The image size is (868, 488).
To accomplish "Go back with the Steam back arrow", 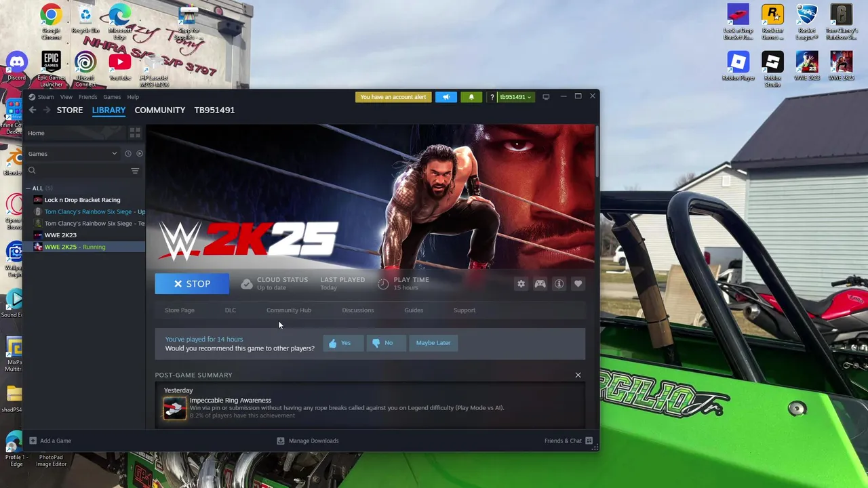I will point(32,110).
